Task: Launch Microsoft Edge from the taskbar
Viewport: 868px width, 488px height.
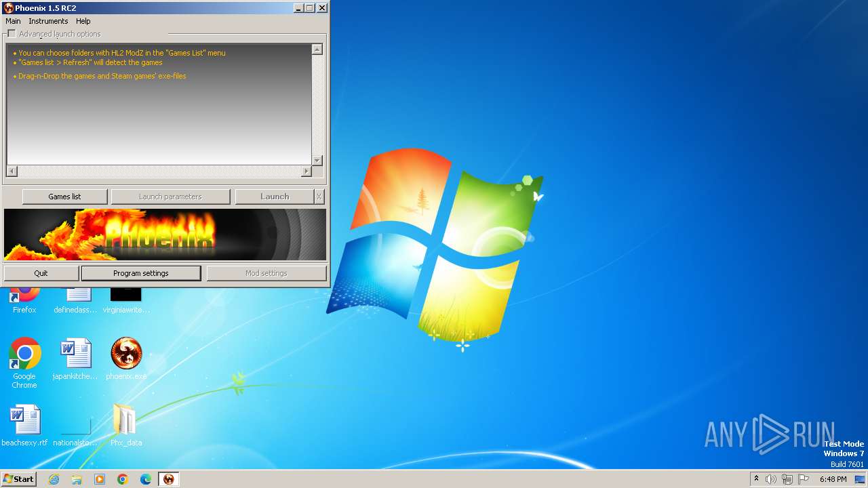Action: point(146,479)
